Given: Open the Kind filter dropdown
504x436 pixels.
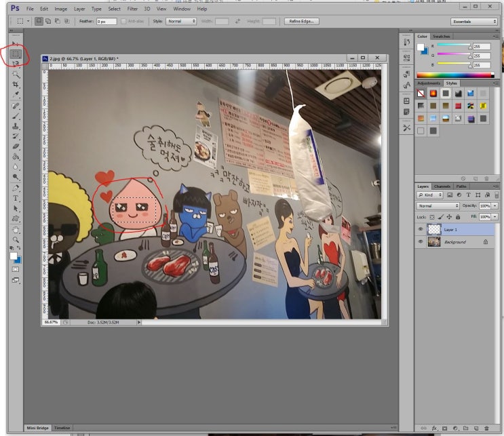Looking at the screenshot, I should (430, 195).
